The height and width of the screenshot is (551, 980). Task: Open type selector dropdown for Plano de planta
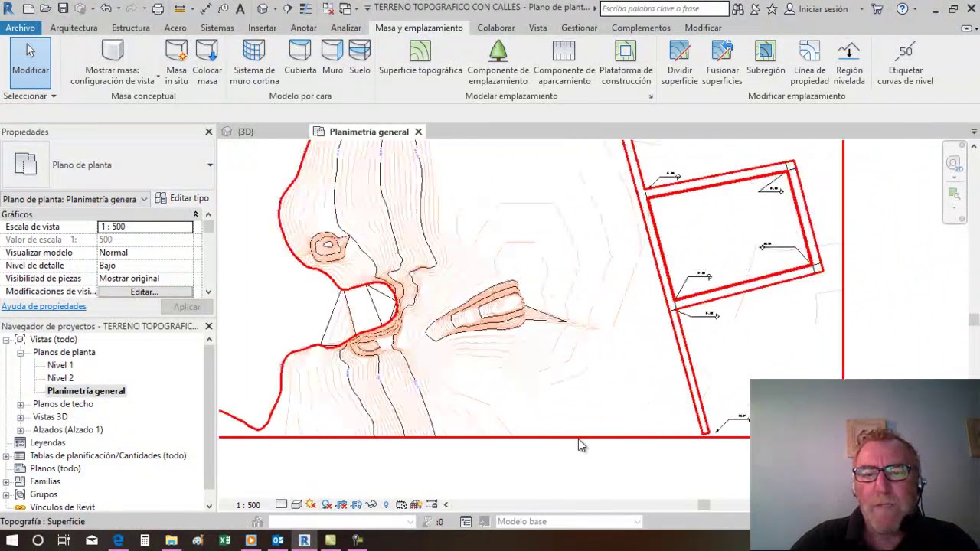[210, 165]
